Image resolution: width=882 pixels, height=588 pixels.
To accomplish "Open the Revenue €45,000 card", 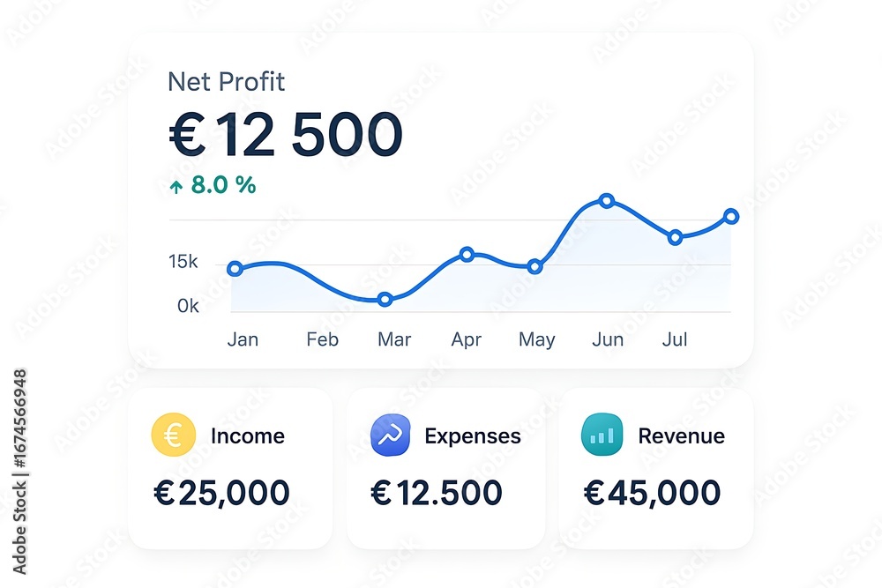I will coord(656,468).
